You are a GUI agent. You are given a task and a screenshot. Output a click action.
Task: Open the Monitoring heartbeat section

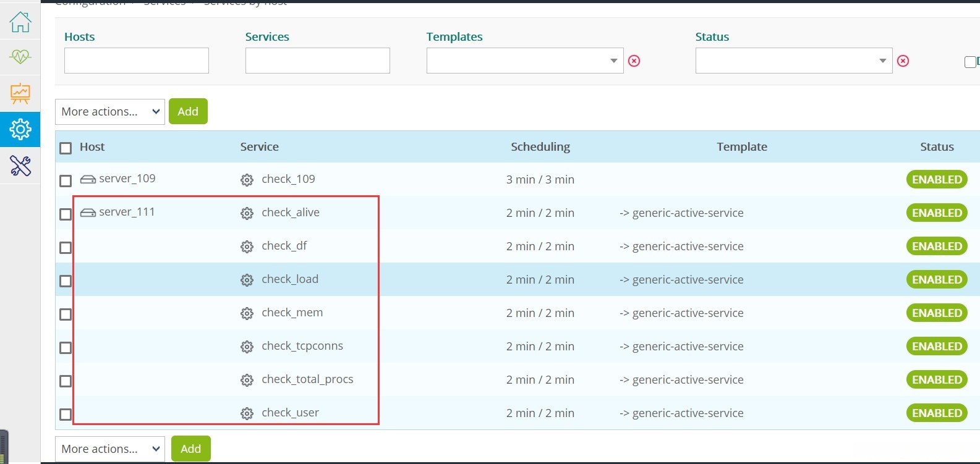[x=20, y=57]
